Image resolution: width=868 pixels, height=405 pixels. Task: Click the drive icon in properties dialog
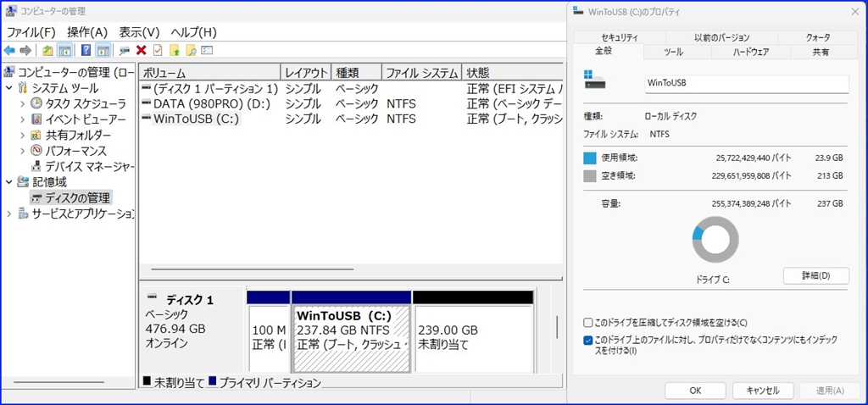click(594, 80)
